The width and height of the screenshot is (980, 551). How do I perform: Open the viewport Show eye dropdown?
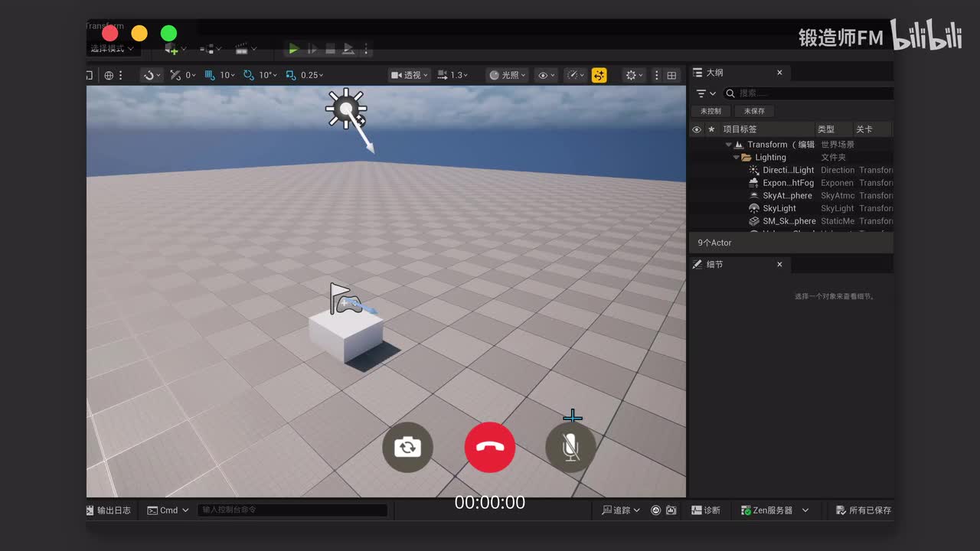(546, 75)
